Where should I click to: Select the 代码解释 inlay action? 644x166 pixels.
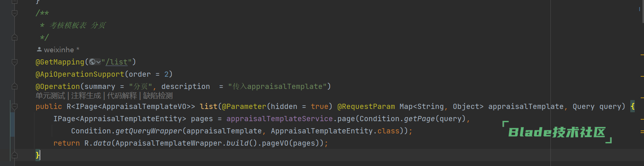(x=122, y=96)
